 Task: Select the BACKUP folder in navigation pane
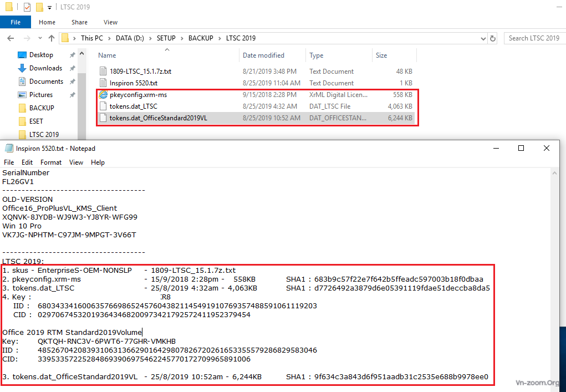[x=42, y=108]
